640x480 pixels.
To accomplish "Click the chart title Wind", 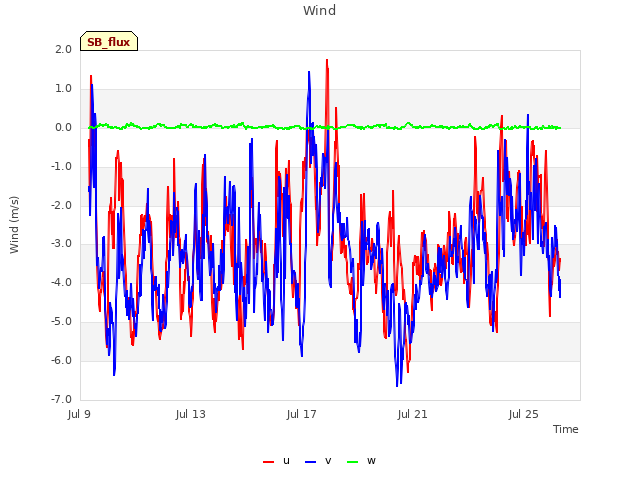I will 320,10.
